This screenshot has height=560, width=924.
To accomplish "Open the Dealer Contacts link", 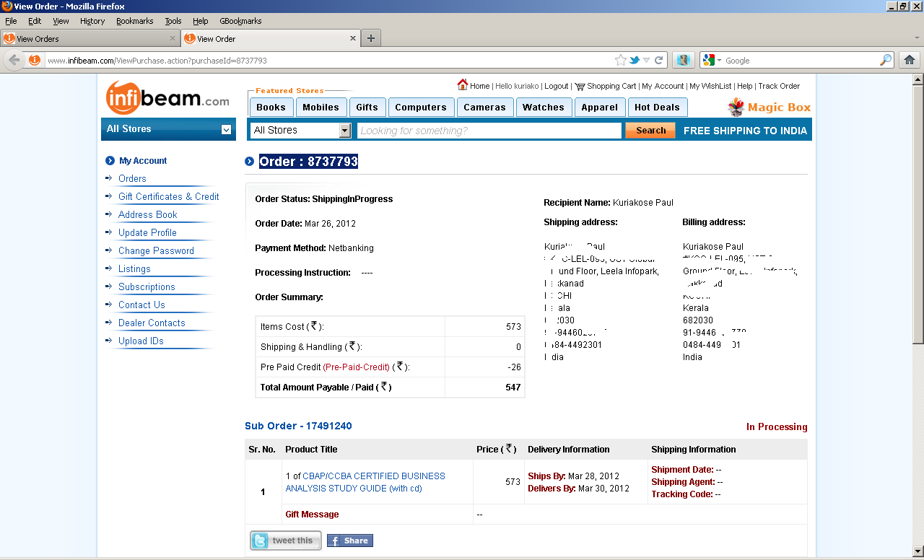I will click(x=152, y=323).
